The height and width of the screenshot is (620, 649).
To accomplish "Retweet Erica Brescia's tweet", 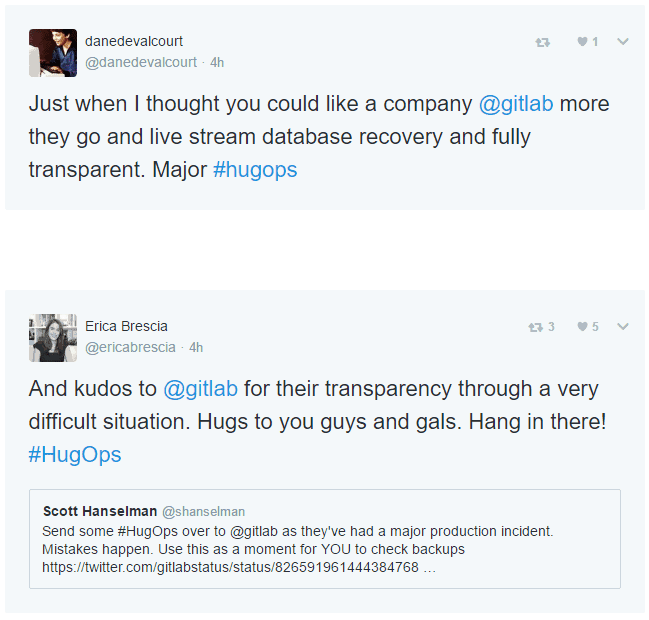I will tap(536, 327).
